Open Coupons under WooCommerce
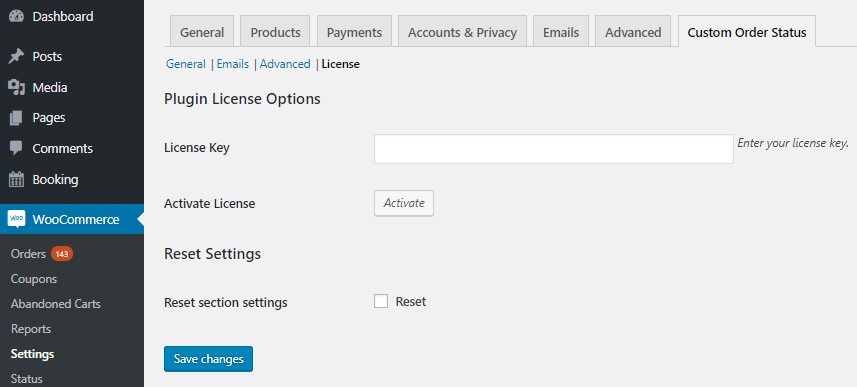Image resolution: width=857 pixels, height=387 pixels. (x=34, y=279)
